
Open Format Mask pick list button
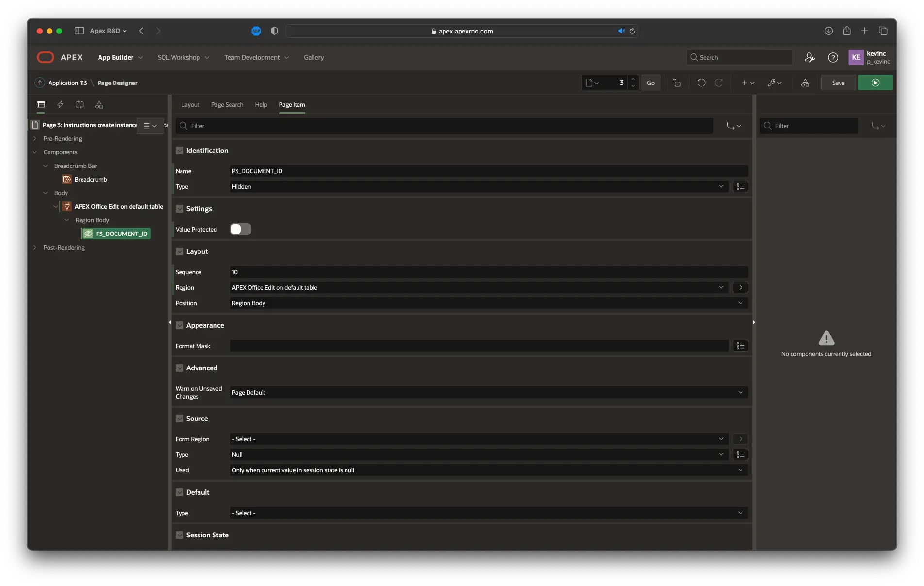pyautogui.click(x=740, y=346)
